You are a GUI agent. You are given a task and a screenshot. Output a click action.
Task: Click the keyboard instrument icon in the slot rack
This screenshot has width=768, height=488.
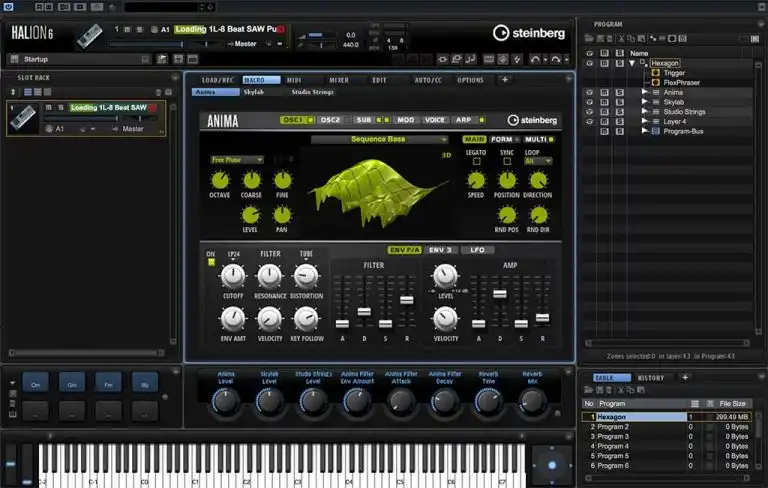pyautogui.click(x=23, y=118)
